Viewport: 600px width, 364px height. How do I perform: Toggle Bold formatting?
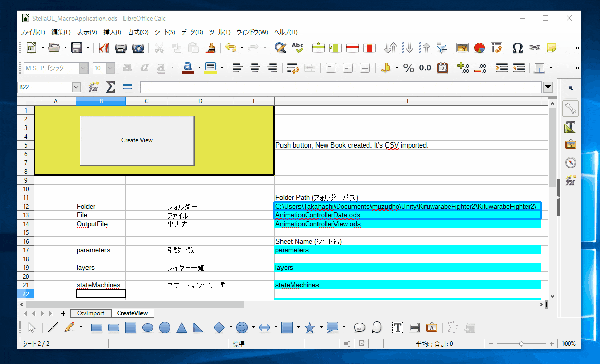128,68
